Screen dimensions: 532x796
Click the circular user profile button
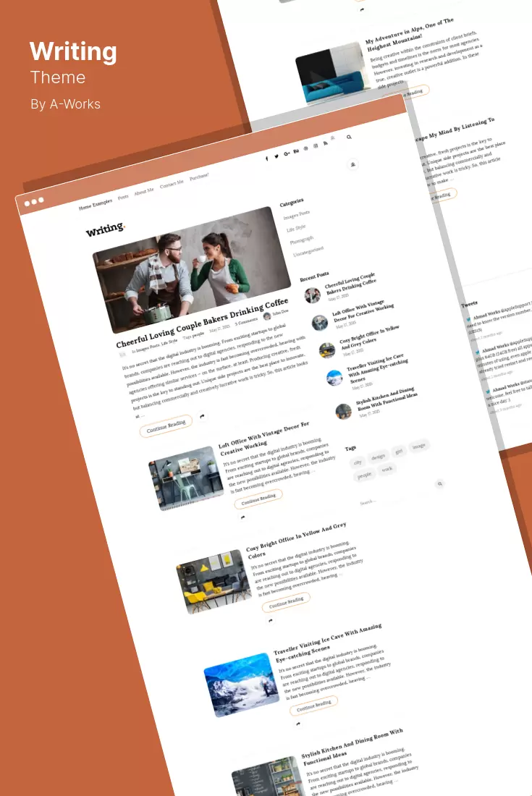[x=352, y=164]
